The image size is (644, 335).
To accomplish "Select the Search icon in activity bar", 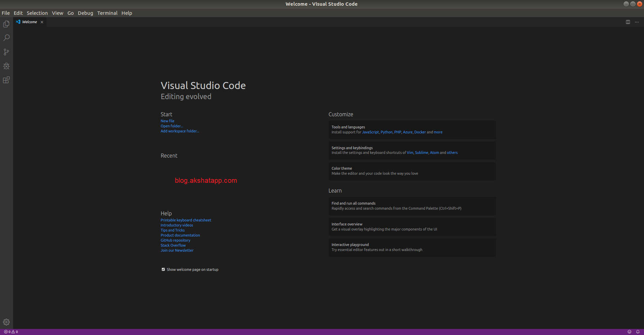I will click(x=6, y=38).
